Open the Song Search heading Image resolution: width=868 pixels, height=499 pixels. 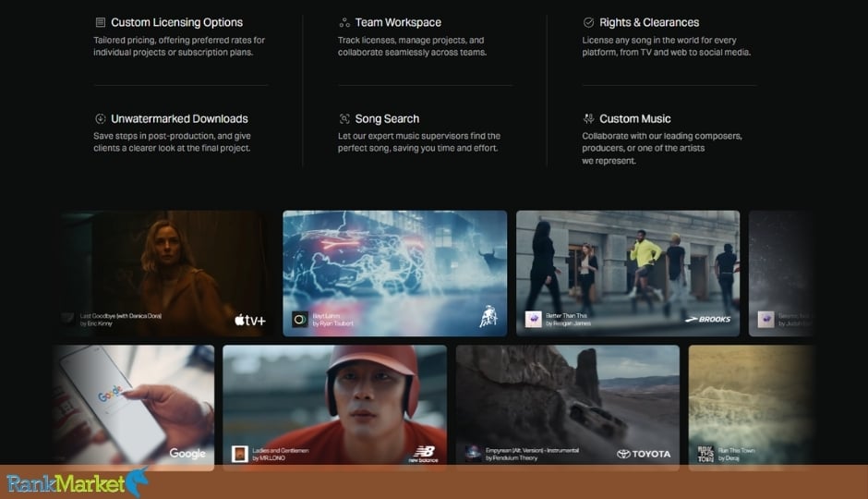click(x=387, y=118)
